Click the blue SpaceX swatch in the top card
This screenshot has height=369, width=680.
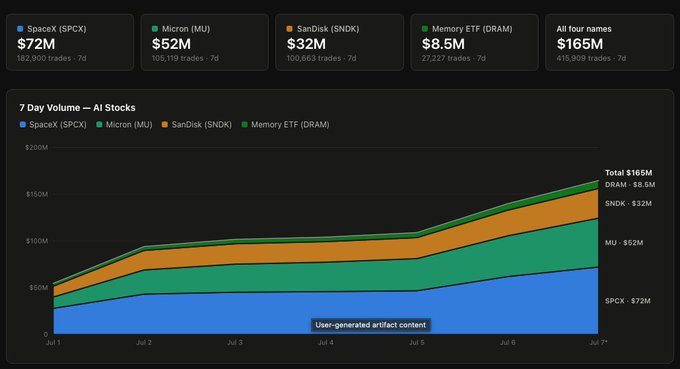(x=20, y=29)
